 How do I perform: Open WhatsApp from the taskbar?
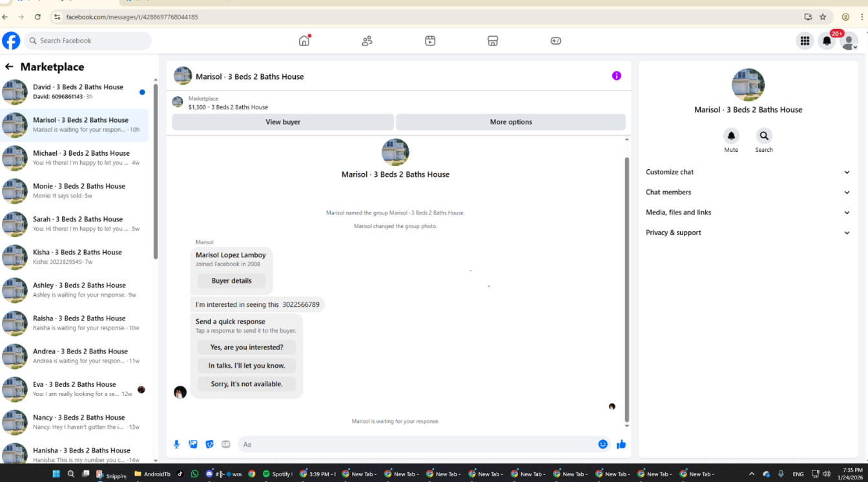pyautogui.click(x=195, y=474)
